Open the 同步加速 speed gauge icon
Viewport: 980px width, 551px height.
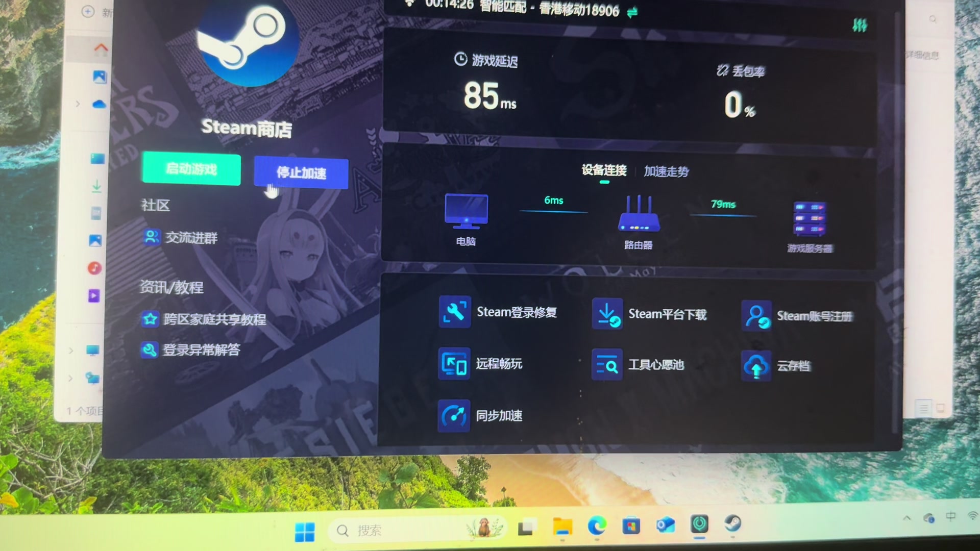pyautogui.click(x=454, y=415)
